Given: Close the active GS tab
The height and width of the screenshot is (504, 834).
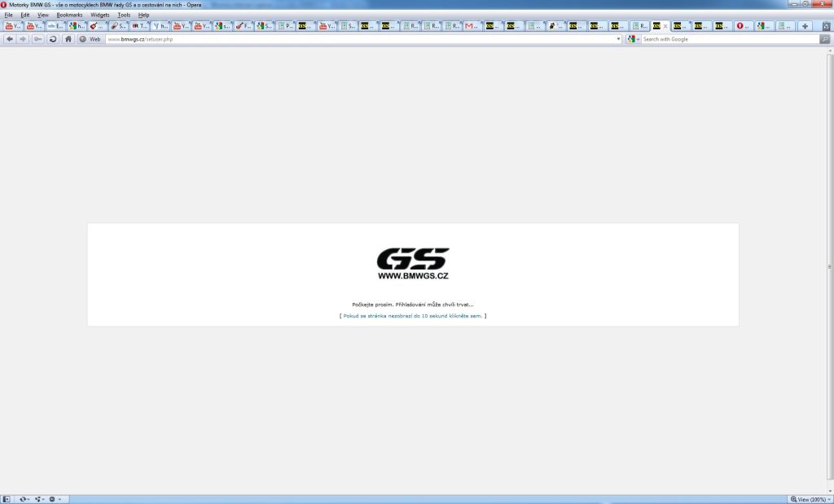Looking at the screenshot, I should [x=665, y=26].
